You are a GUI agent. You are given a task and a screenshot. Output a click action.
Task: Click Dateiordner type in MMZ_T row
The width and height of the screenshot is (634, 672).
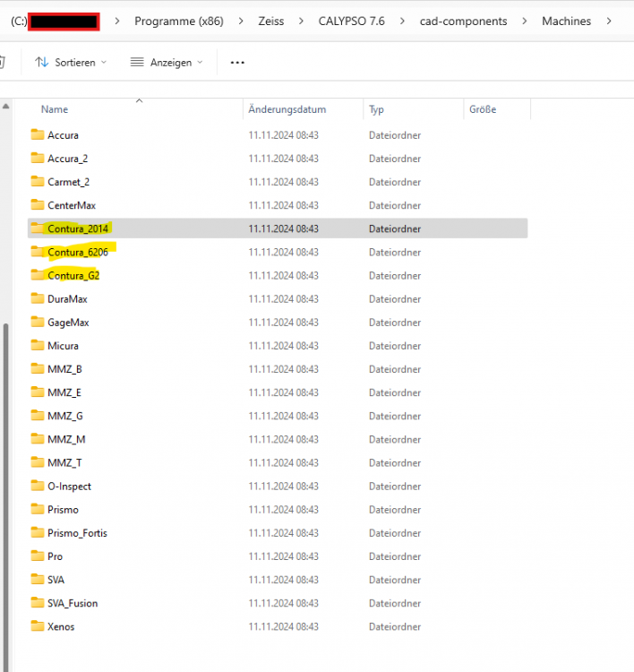(395, 463)
